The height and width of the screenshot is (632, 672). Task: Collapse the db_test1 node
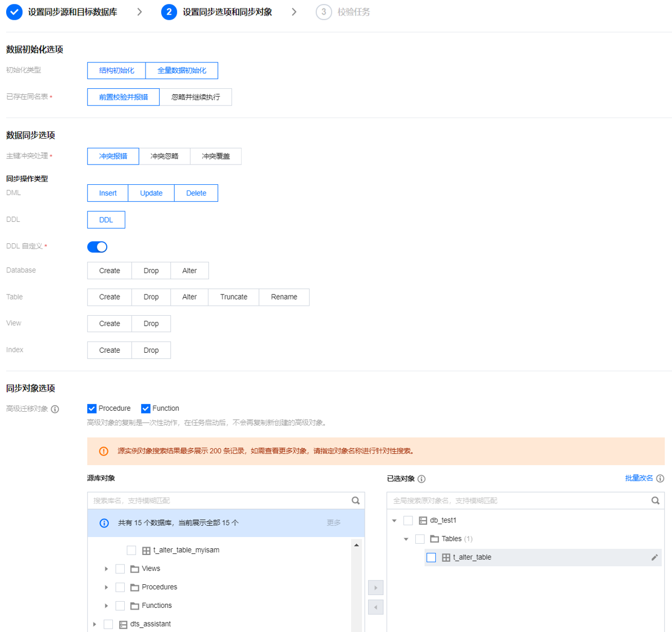click(x=394, y=521)
